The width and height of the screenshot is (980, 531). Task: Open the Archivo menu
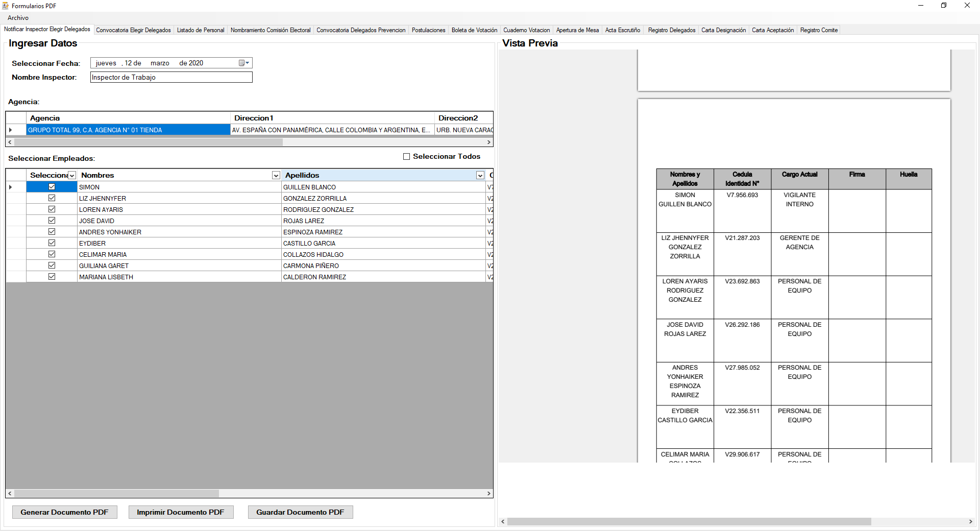click(18, 17)
